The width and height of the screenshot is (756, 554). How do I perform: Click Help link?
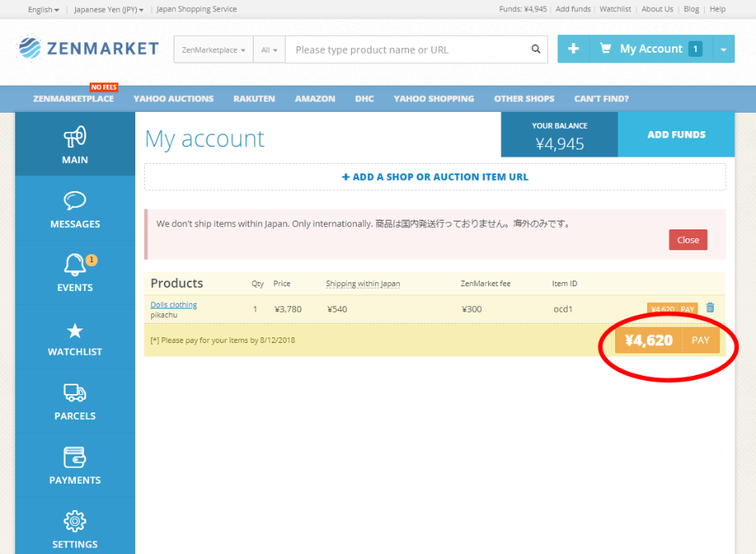tap(718, 9)
